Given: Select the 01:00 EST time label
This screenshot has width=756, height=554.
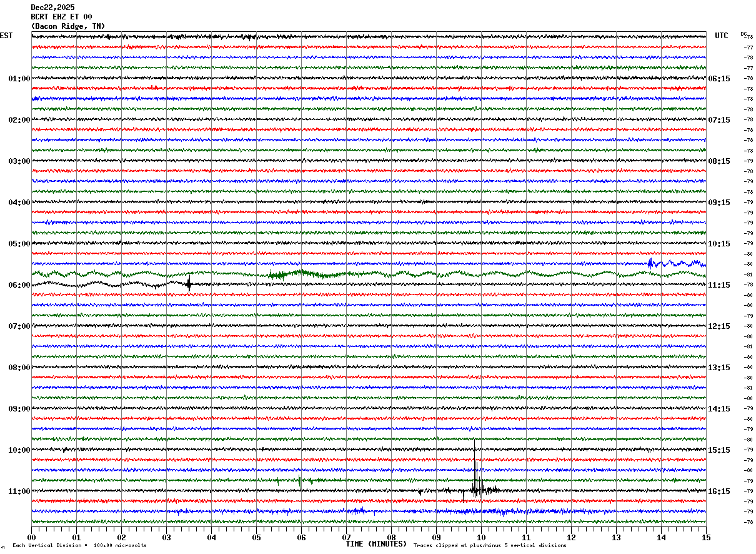Looking at the screenshot, I should pyautogui.click(x=19, y=79).
